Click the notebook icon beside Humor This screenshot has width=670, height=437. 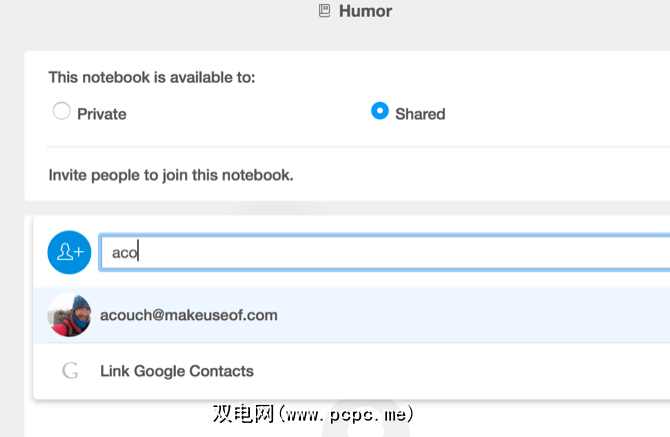(x=323, y=12)
